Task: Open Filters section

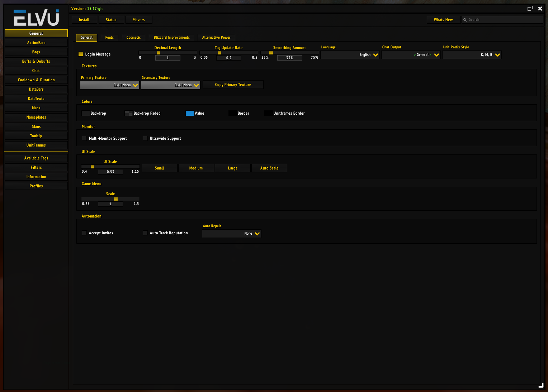Action: (36, 167)
